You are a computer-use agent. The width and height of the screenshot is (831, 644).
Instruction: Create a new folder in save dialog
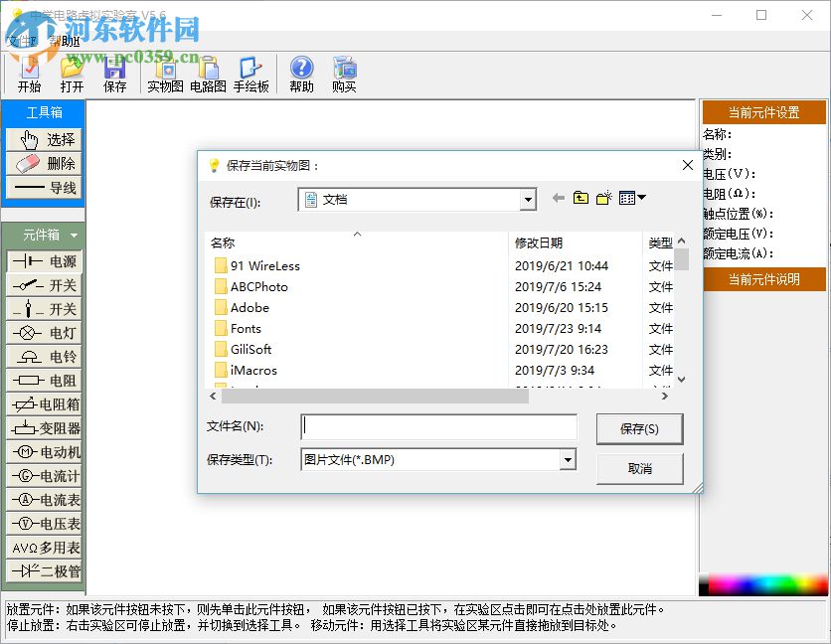(603, 198)
